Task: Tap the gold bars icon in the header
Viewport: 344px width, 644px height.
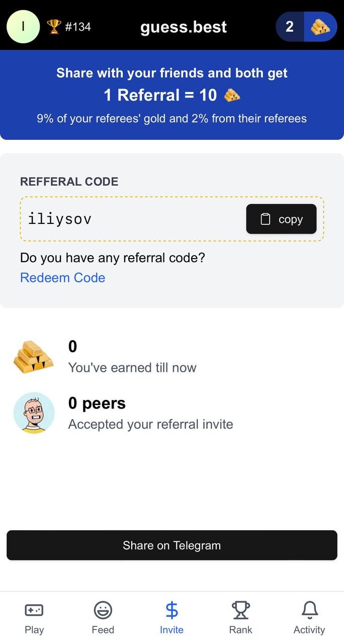Action: [320, 27]
